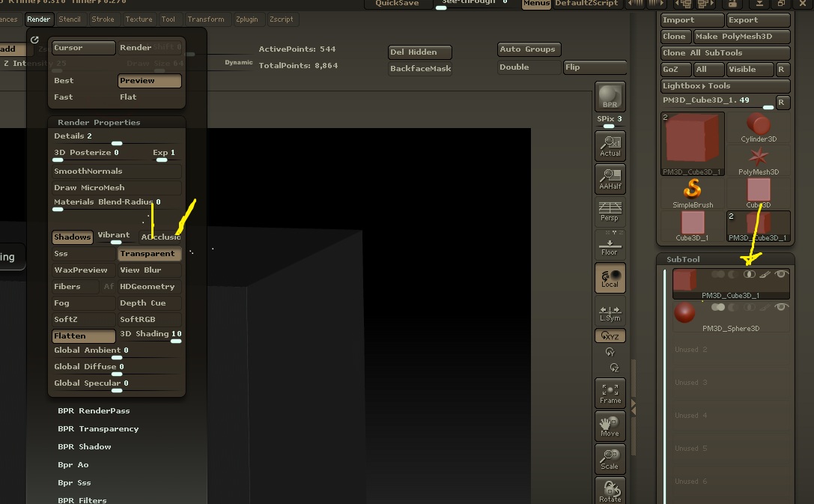Toggle the Local transformations icon
Viewport: 814px width, 504px height.
point(610,278)
